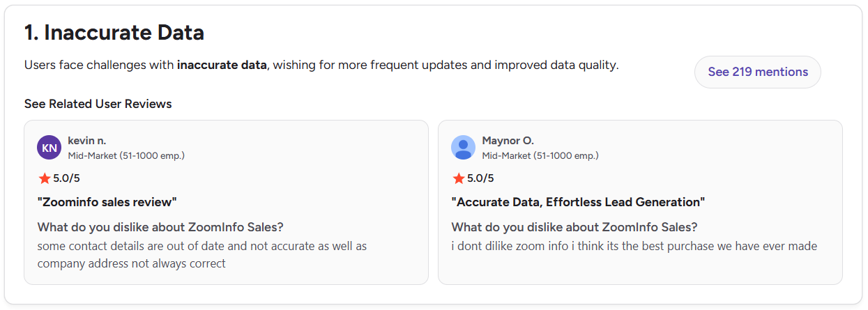Click Maynor O.'s "What do you dislike" question
Screen dimensions: 868x310
574,227
